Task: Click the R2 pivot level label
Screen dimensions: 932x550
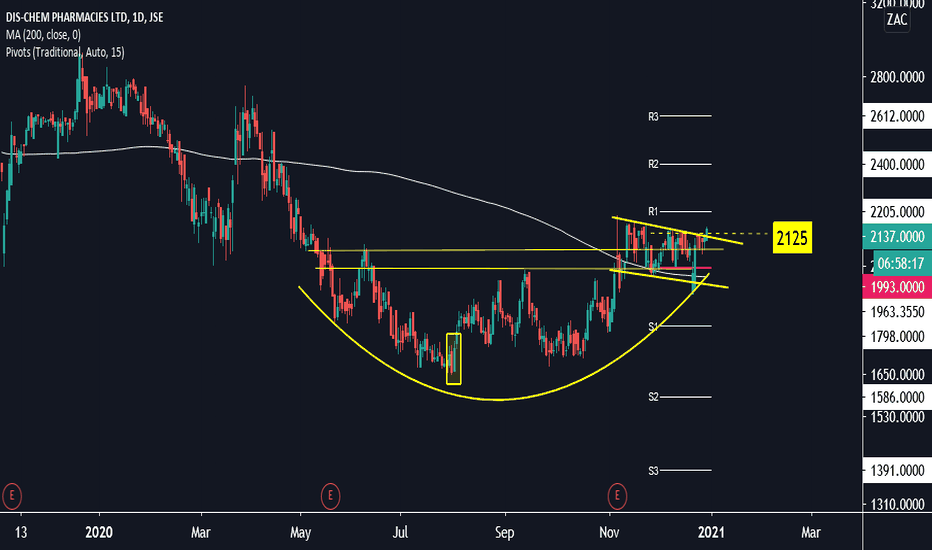Action: click(x=653, y=164)
